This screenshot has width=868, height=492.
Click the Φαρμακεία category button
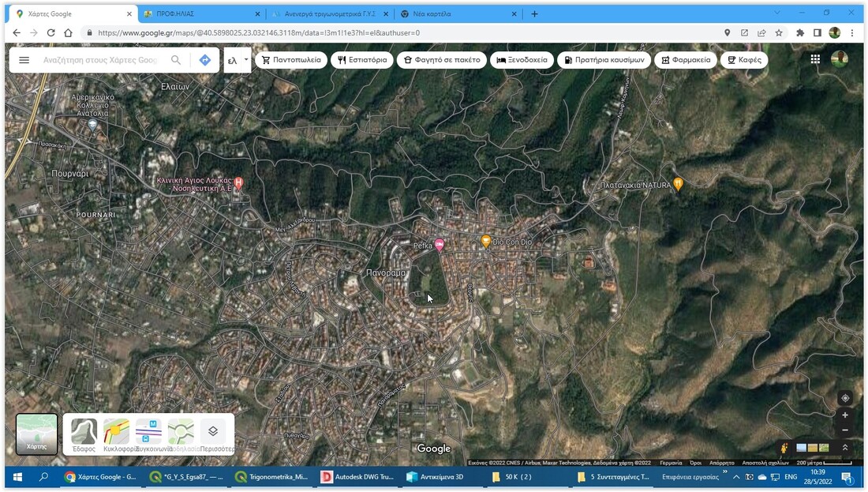[x=686, y=60]
